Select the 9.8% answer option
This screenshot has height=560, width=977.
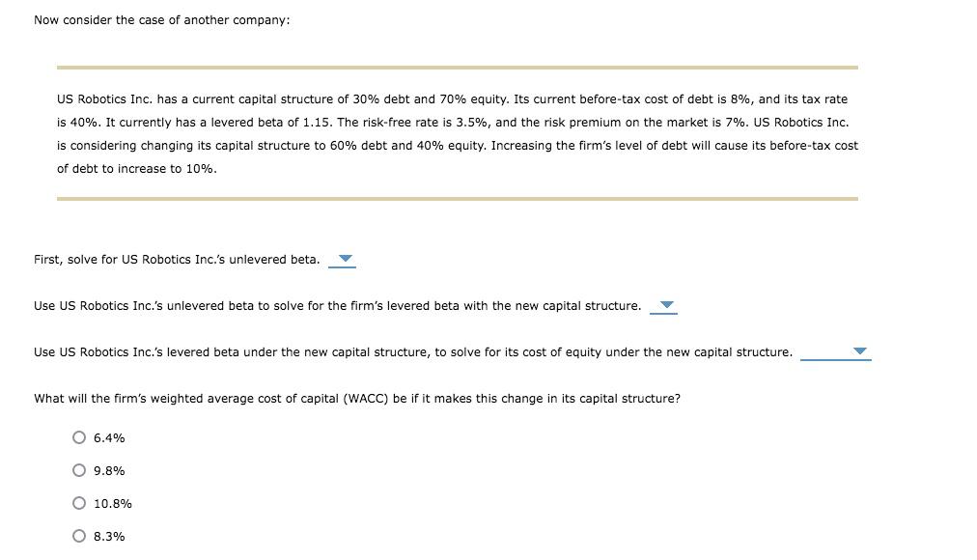pyautogui.click(x=79, y=469)
